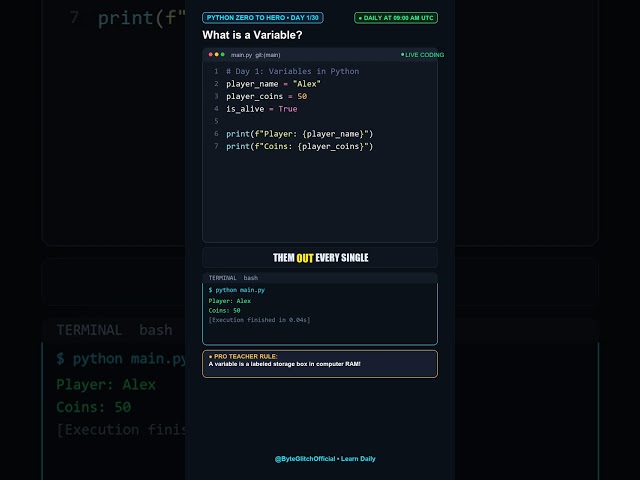Click line number 5 in the gutter
640x480 pixels.
coord(216,121)
